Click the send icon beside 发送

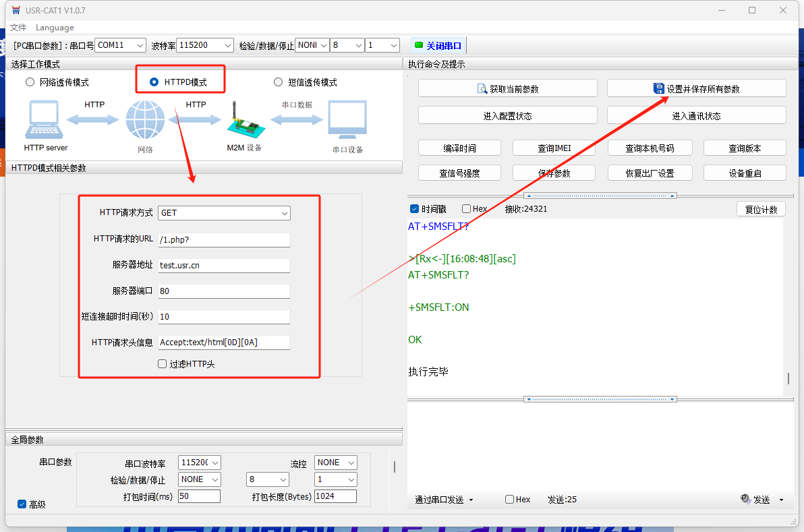point(745,499)
